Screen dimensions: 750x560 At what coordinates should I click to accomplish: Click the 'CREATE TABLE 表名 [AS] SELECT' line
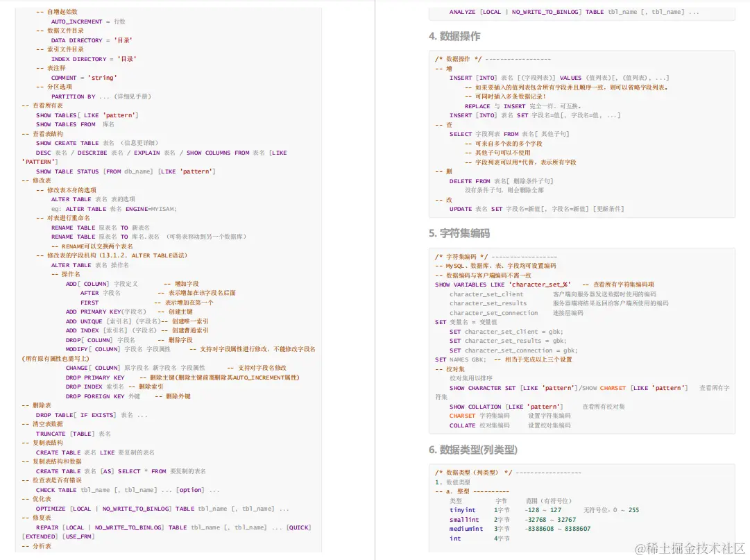(121, 471)
